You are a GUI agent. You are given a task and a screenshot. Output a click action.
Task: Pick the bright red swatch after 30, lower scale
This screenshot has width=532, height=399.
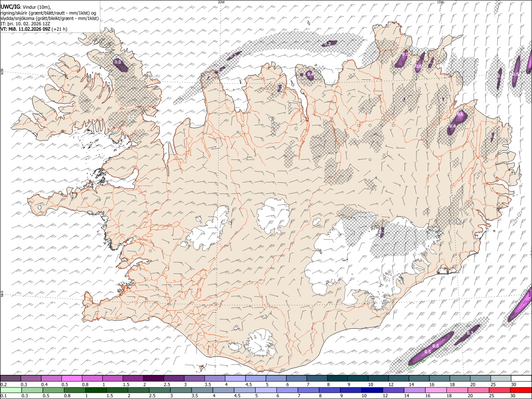[521, 390]
